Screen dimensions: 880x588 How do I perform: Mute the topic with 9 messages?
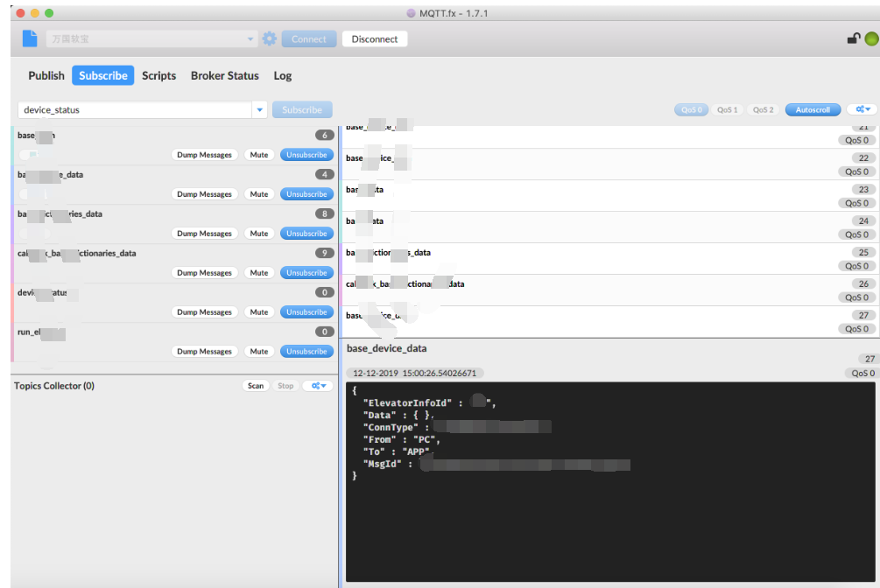pos(258,273)
